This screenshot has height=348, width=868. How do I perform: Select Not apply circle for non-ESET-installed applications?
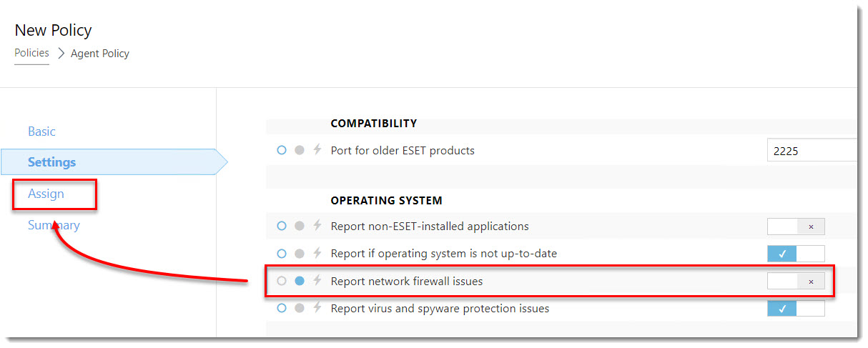[x=281, y=226]
